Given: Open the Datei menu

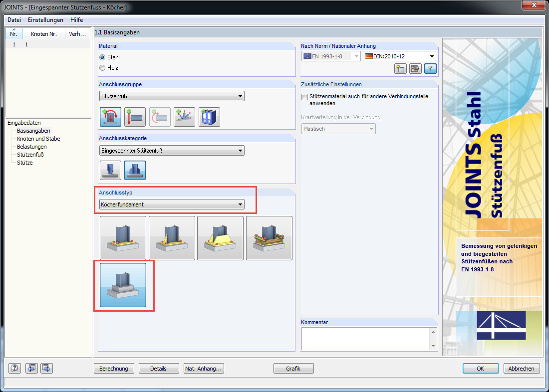Looking at the screenshot, I should 14,20.
